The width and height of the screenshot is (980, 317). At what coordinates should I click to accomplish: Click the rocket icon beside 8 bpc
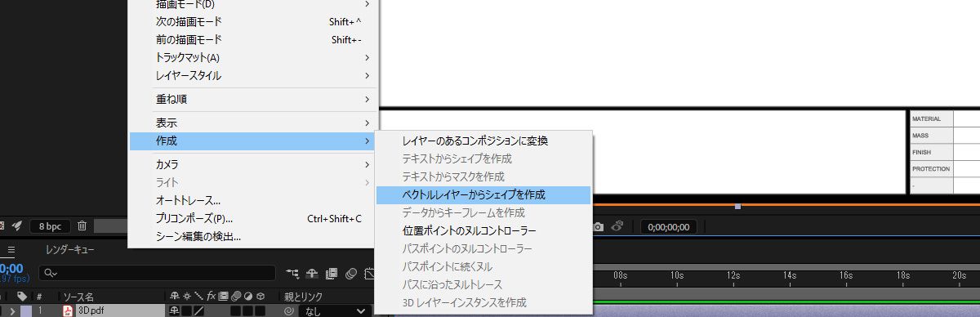tap(17, 225)
